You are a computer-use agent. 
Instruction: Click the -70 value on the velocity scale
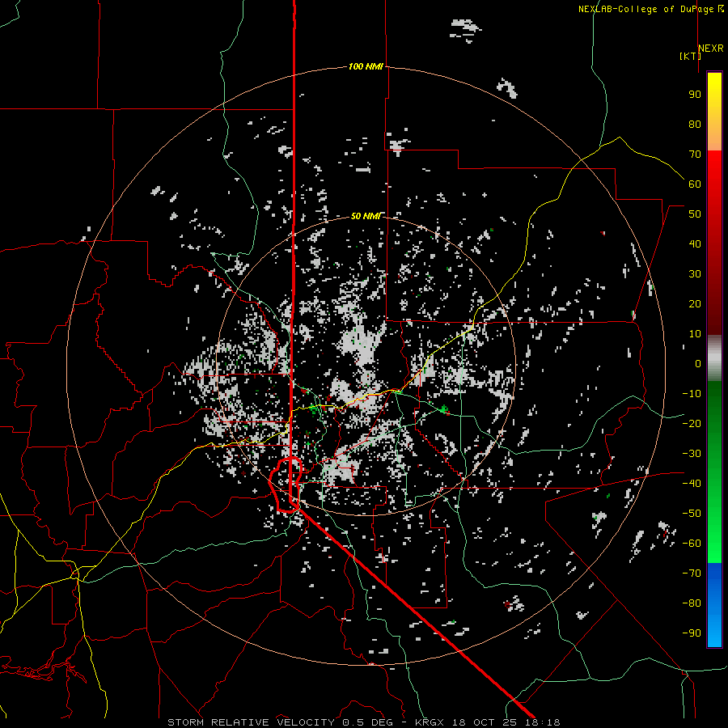[692, 573]
